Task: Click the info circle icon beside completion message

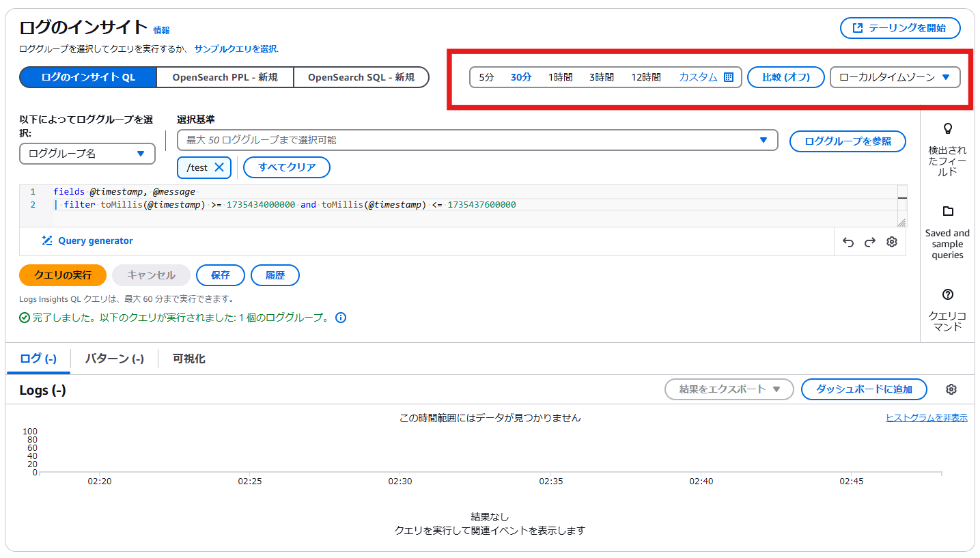Action: [341, 318]
